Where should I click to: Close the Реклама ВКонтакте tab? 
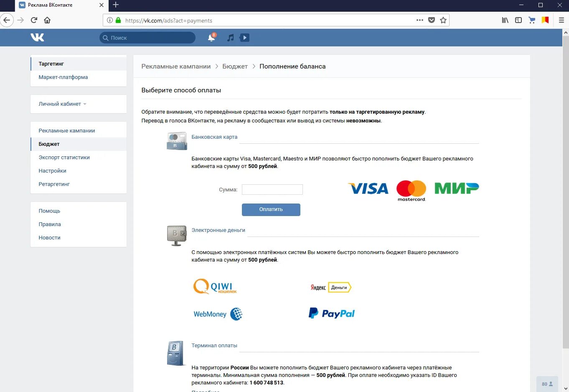[x=102, y=5]
